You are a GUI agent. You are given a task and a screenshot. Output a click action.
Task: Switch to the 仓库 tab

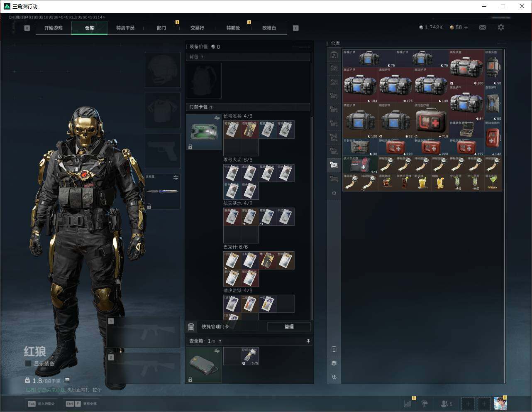90,28
